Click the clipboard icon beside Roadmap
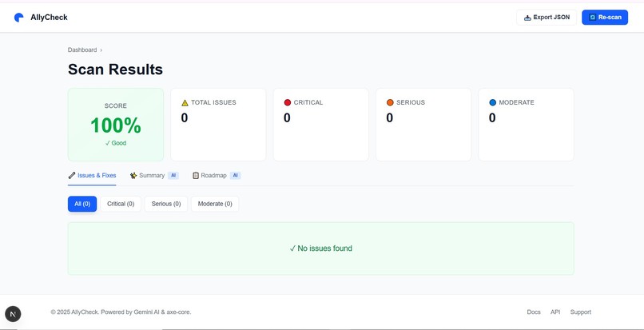 pos(196,176)
